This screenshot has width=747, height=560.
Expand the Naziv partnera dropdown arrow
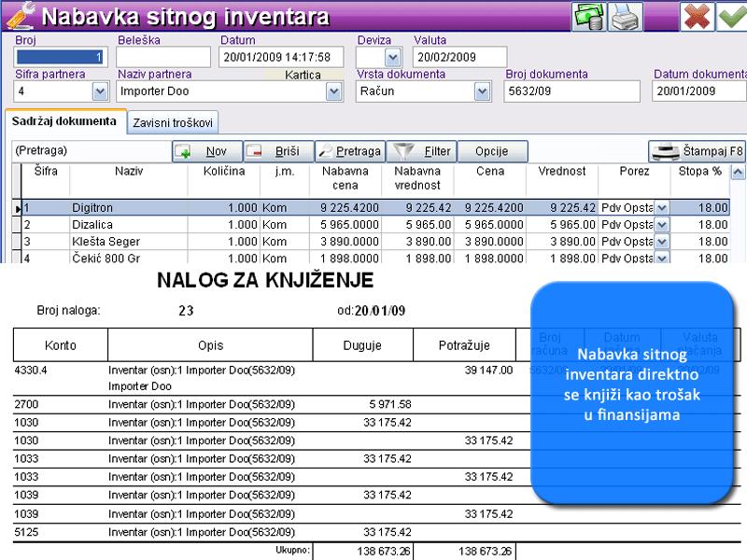(333, 91)
